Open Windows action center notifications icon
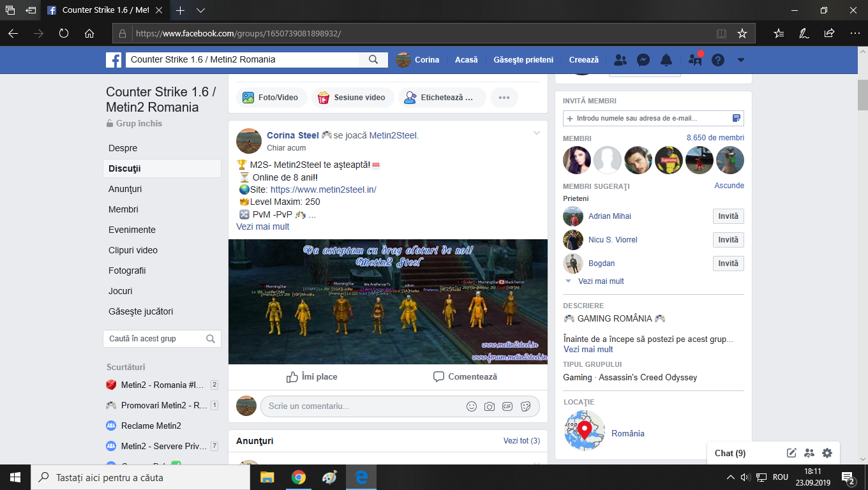The width and height of the screenshot is (868, 490). click(849, 477)
